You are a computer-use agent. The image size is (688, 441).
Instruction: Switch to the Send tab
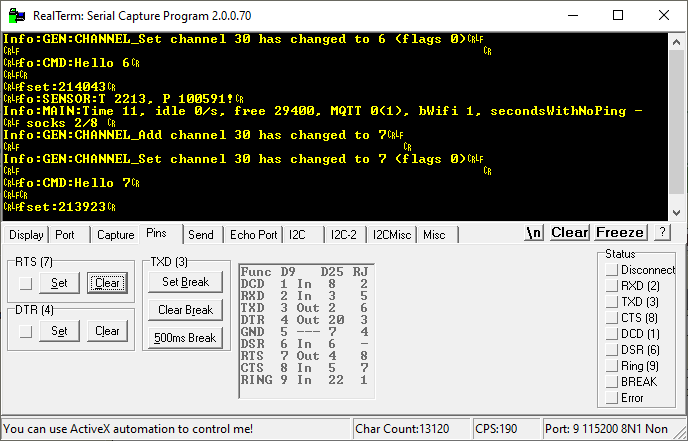(201, 235)
